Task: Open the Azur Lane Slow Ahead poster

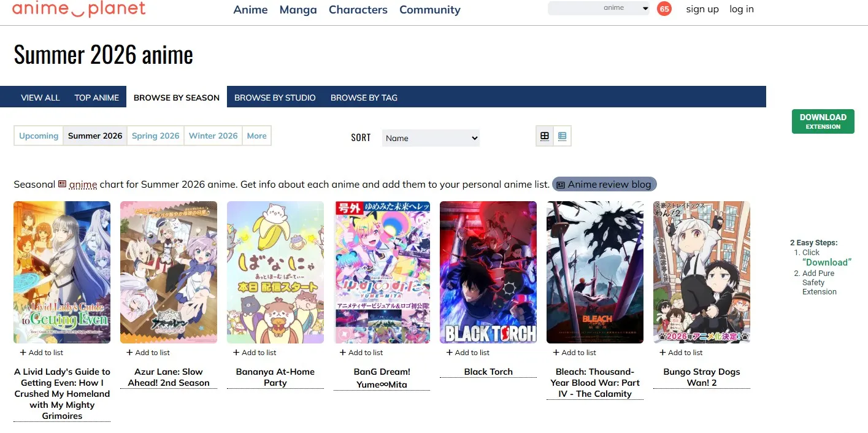Action: pos(169,272)
